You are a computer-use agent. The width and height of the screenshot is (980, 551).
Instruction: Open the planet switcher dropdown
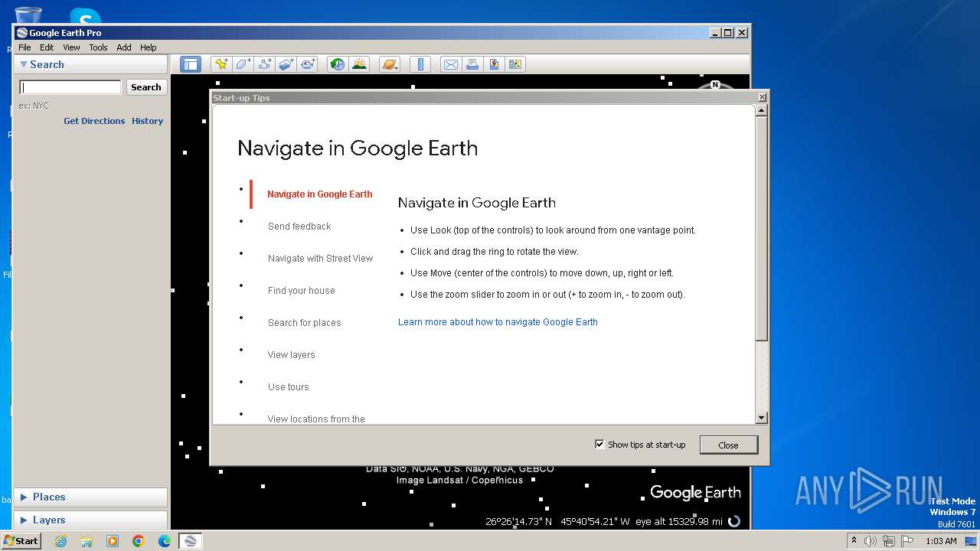(389, 64)
